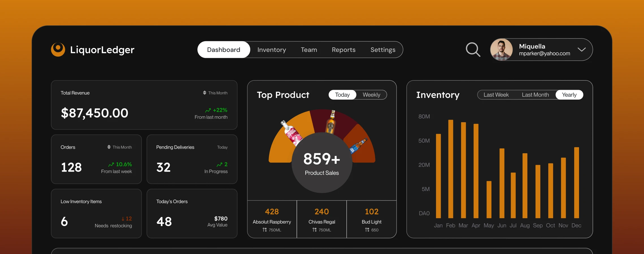Click the Today's Orders count 48
Screen dimensions: 644x254
[x=164, y=222]
